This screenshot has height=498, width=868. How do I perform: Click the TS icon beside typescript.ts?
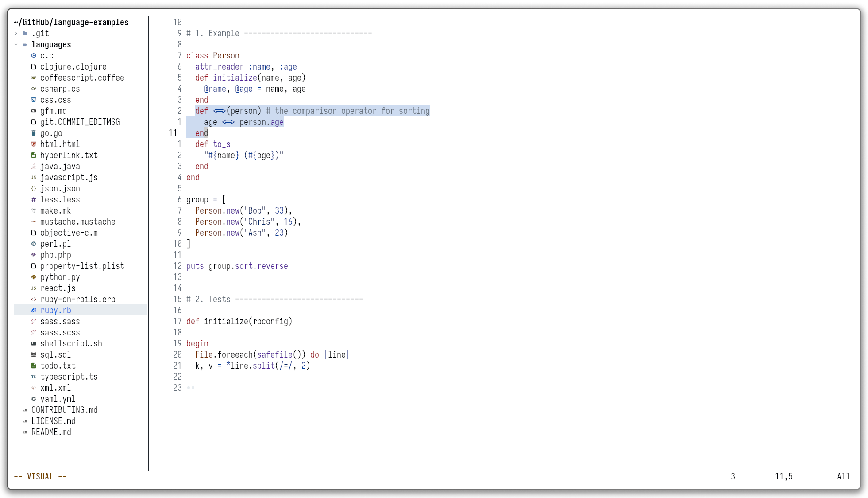pyautogui.click(x=34, y=377)
